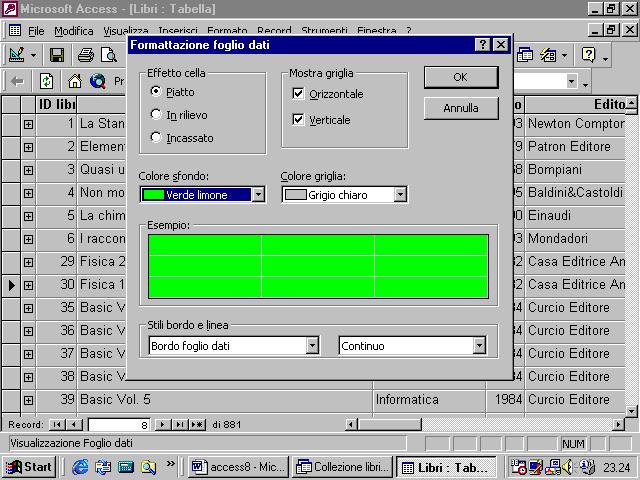Confirm the dialog with the OK button
The width and height of the screenshot is (640, 480).
click(x=460, y=77)
